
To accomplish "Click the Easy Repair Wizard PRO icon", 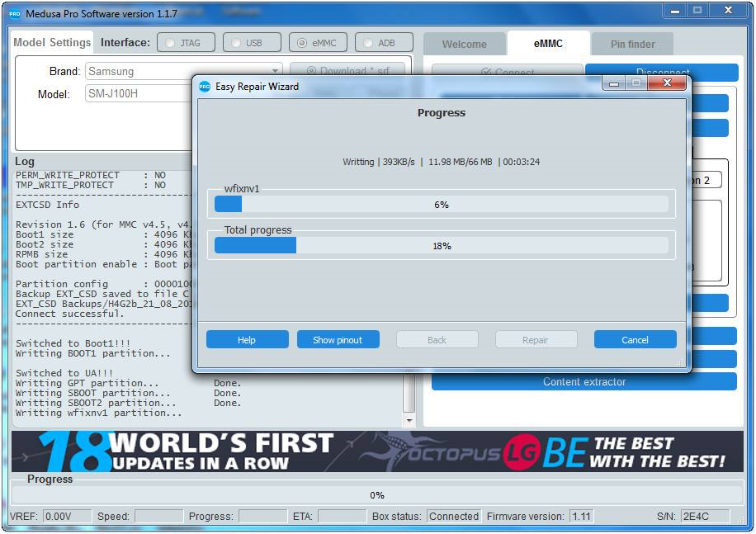I will click(x=205, y=87).
